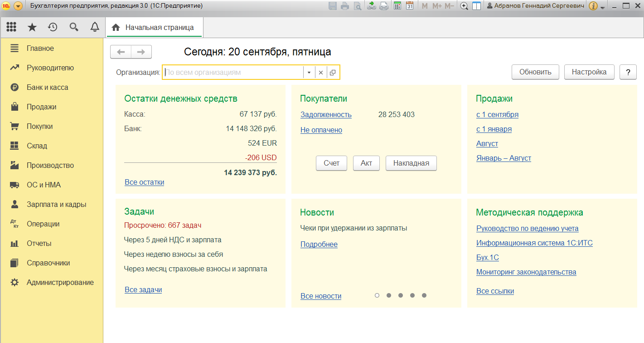
Task: Open the calculator in the title bar
Action: tap(397, 6)
